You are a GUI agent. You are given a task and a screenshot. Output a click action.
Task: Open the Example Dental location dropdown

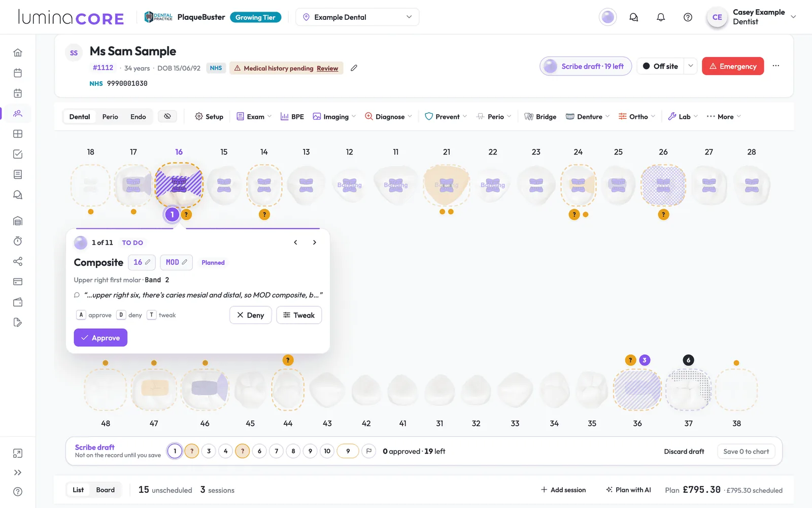pos(357,17)
